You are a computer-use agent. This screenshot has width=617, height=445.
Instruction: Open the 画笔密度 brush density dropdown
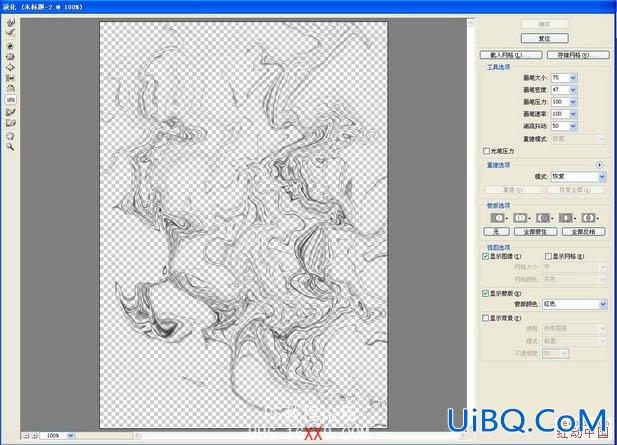573,90
